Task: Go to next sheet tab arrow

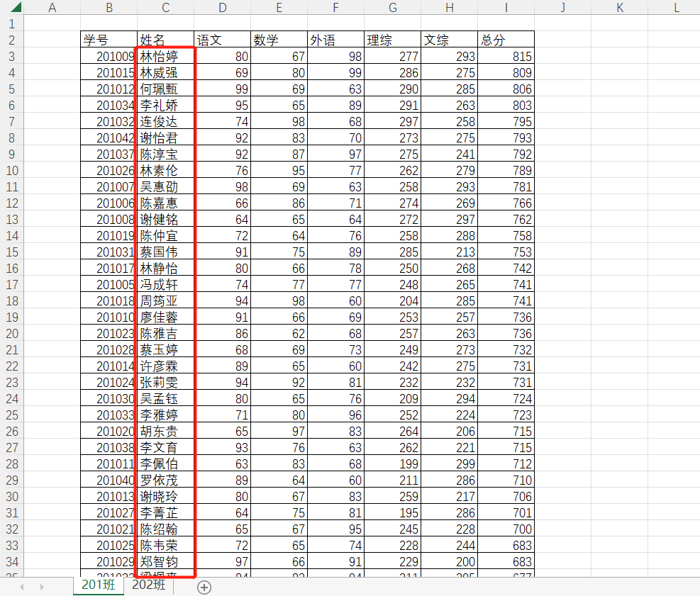Action: 42,587
